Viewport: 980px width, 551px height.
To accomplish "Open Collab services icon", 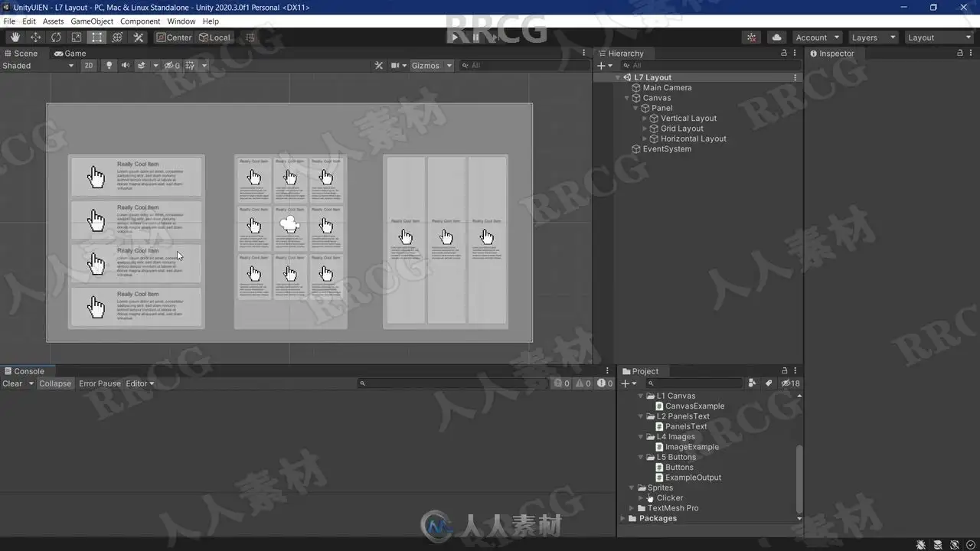I will tap(752, 37).
